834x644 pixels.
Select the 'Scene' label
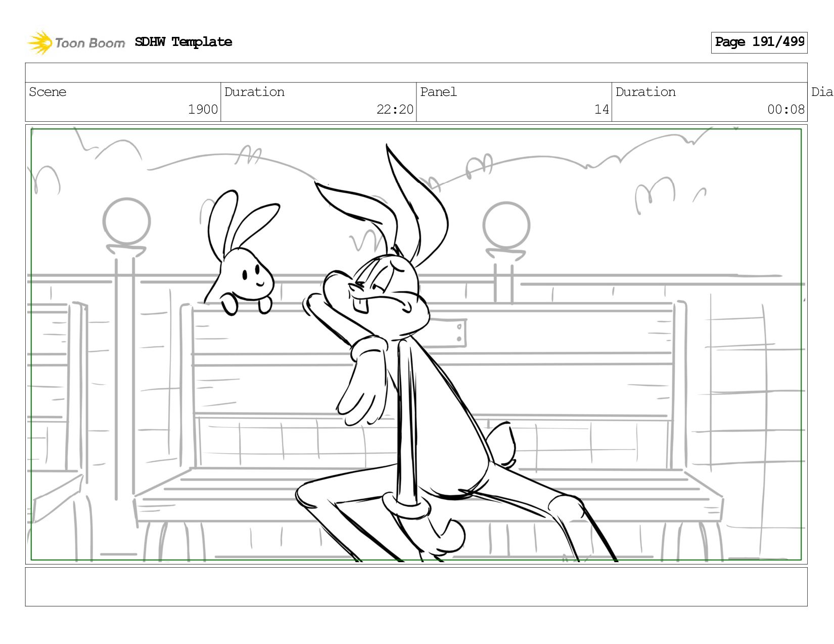click(48, 92)
